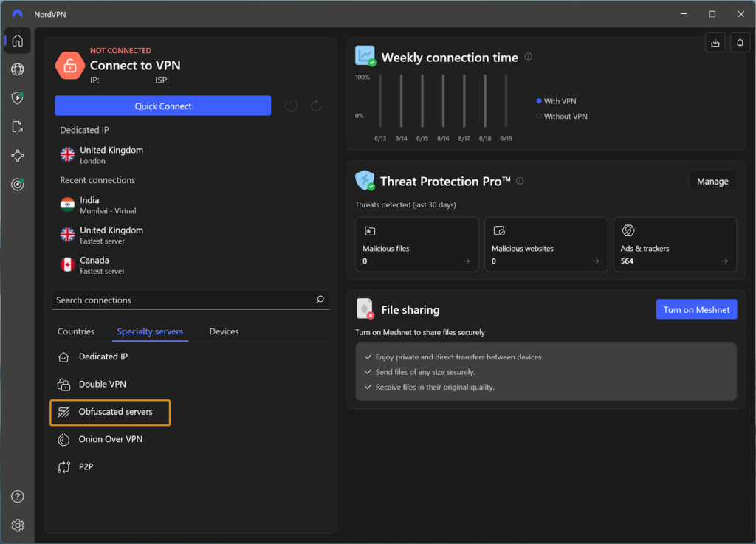Select Obfuscated servers entry
This screenshot has width=756, height=544.
(110, 412)
